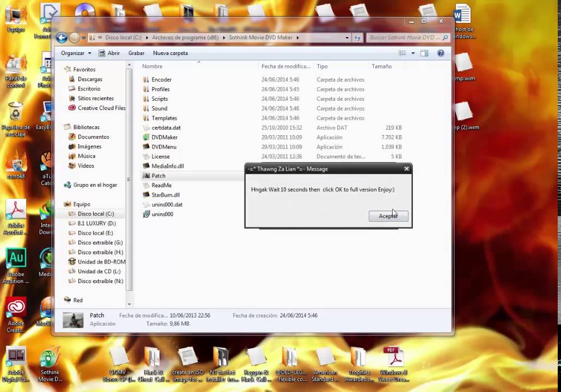Open the recent locations dropdown arrow
Image resolution: width=561 pixels, height=392 pixels.
[x=84, y=38]
